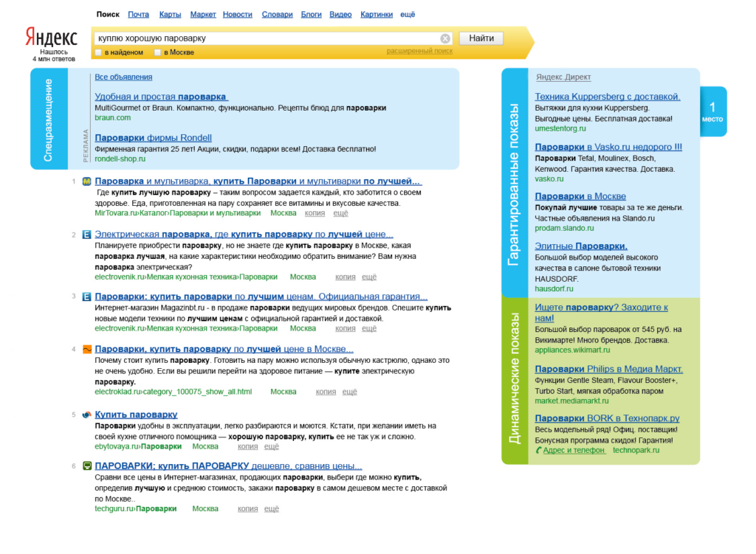Open Все объявления link

(x=123, y=77)
